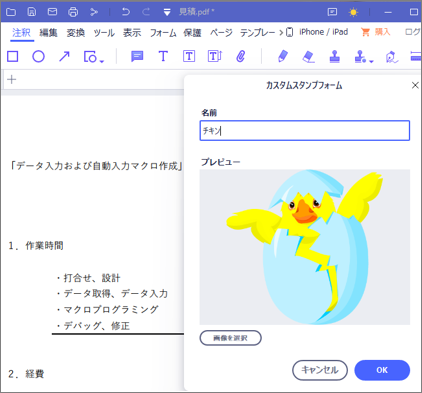Click the text ・打合せ、設計
Image resolution: width=422 pixels, height=393 pixels.
coord(88,277)
